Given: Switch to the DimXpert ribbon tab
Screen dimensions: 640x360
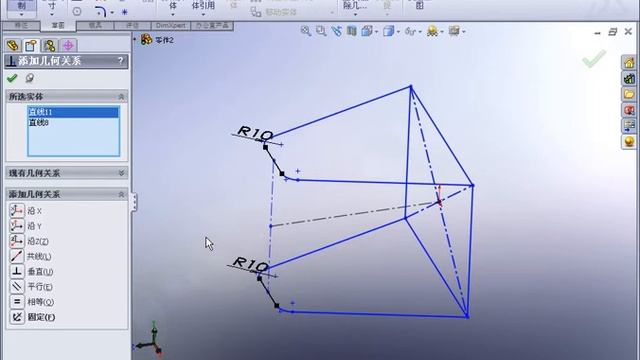Looking at the screenshot, I should 171,25.
